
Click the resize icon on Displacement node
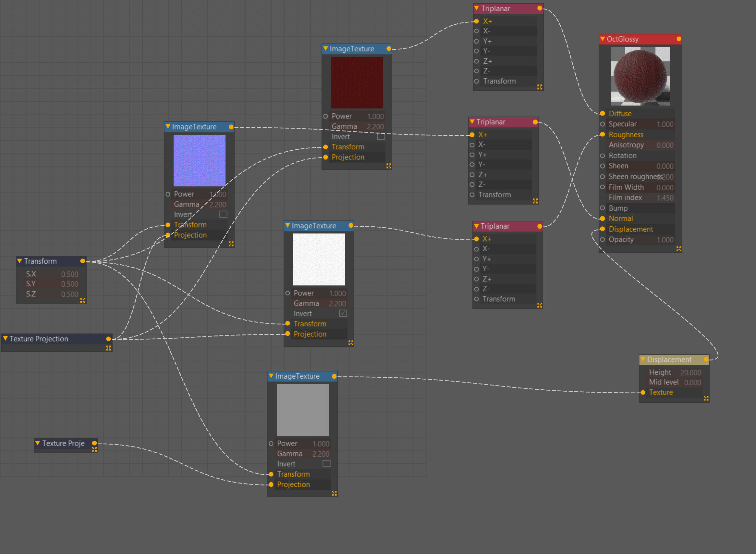706,398
